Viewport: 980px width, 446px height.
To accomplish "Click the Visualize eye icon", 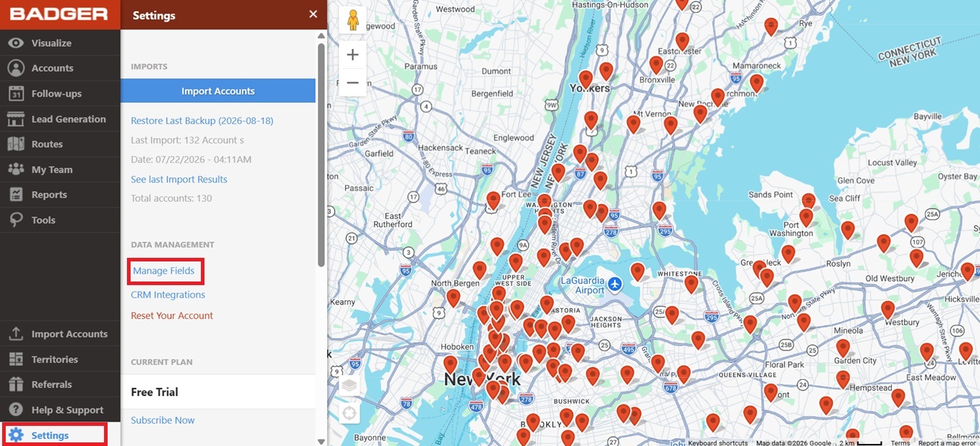I will pyautogui.click(x=16, y=43).
